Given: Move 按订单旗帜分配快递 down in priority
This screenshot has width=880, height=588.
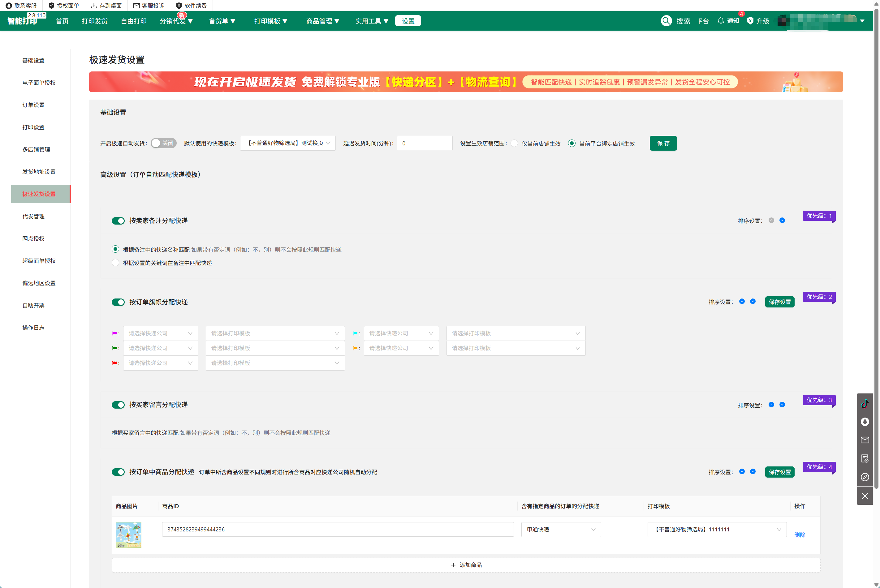Looking at the screenshot, I should tap(753, 302).
